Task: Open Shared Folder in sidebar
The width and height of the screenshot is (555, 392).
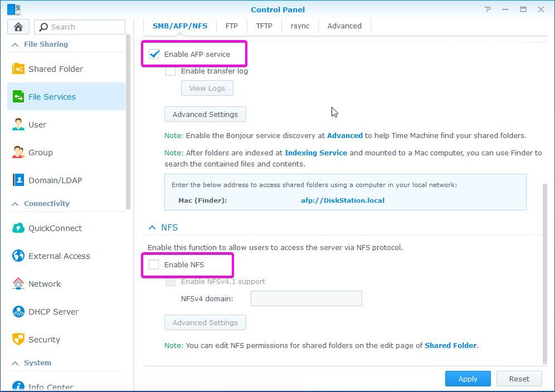Action: click(66, 68)
